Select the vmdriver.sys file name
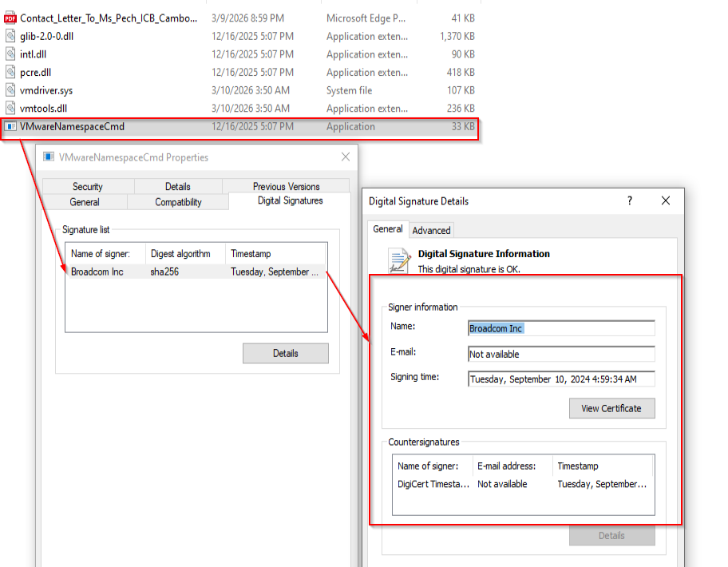 tap(46, 90)
